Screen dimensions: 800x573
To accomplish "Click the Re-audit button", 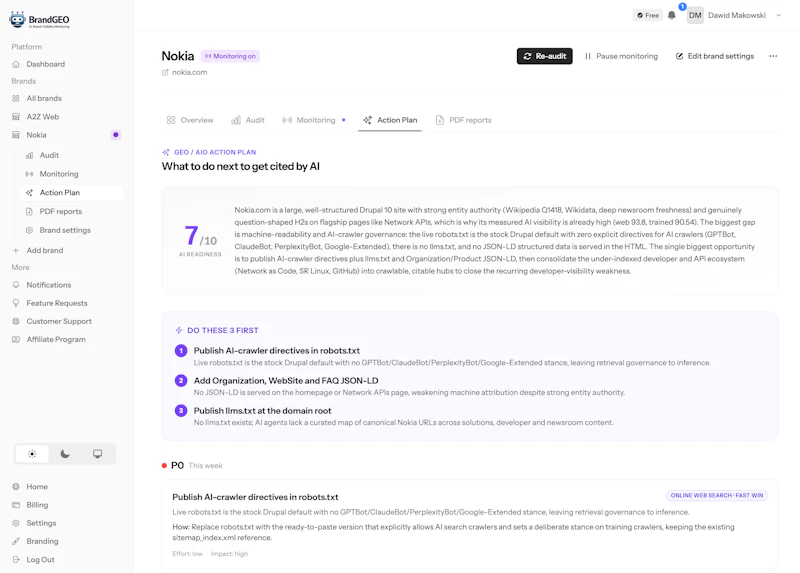I will pyautogui.click(x=544, y=56).
